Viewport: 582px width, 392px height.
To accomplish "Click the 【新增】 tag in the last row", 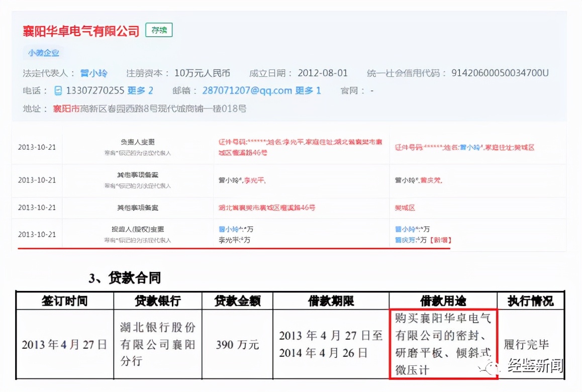I will coord(442,240).
